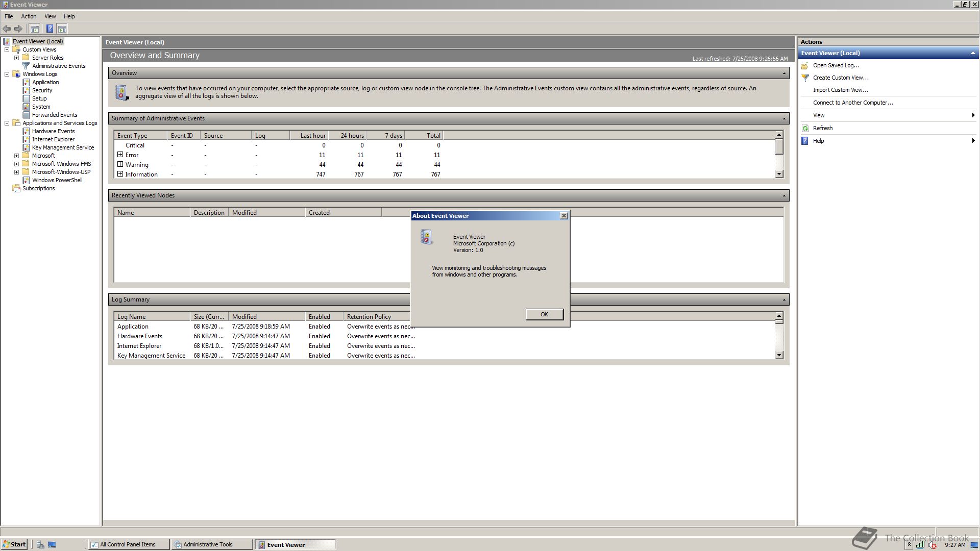
Task: Switch to All Control Panel Items taskbar button
Action: pos(129,544)
